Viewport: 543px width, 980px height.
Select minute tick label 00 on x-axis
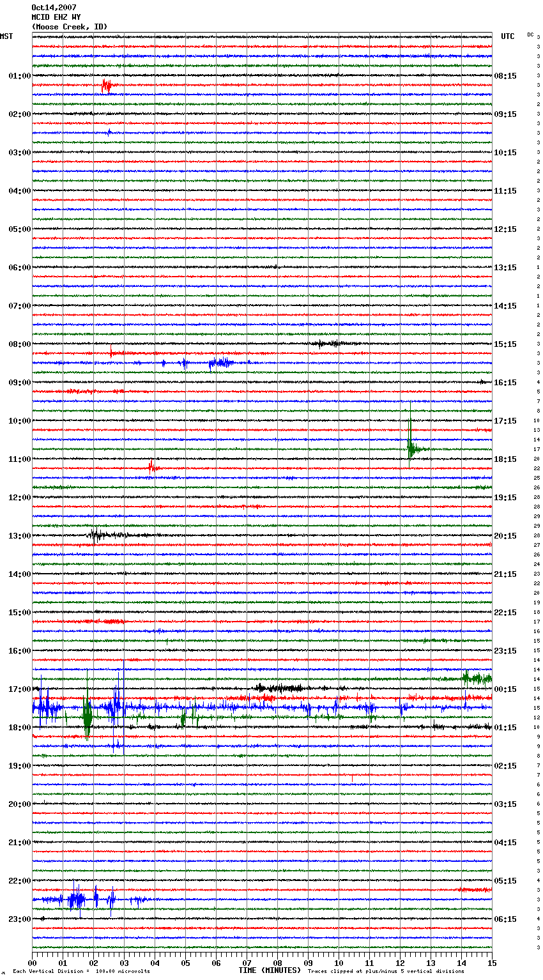[33, 963]
